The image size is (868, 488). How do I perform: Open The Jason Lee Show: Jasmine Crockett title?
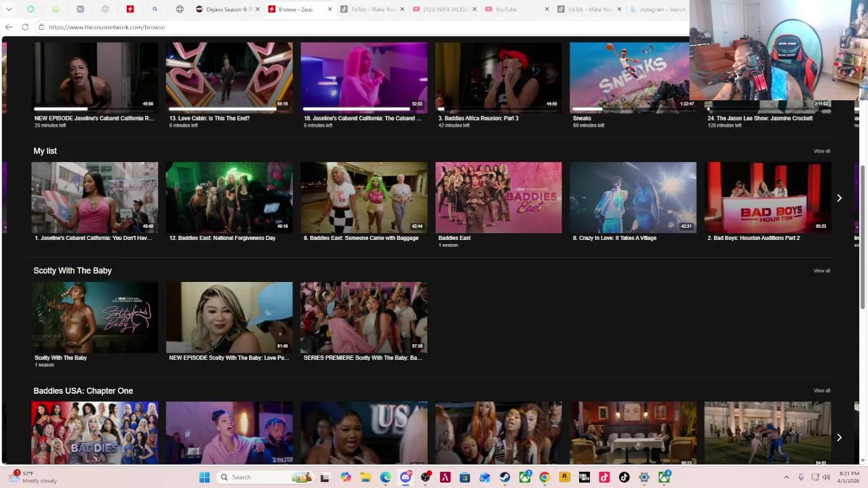click(x=760, y=118)
